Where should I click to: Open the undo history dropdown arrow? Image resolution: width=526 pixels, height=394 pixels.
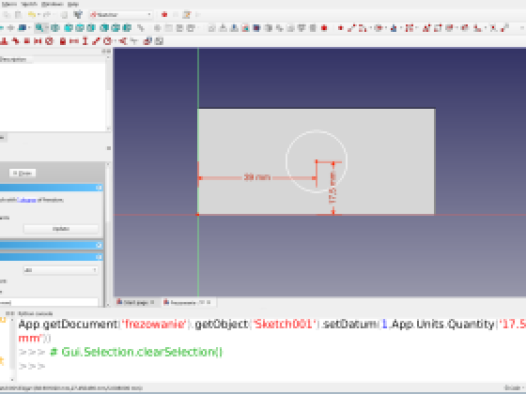[39, 15]
